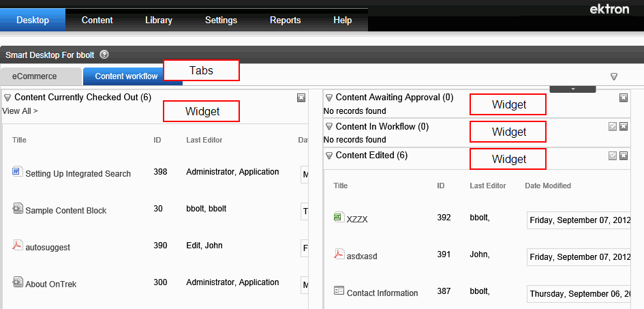Image resolution: width=644 pixels, height=309 pixels.
Task: Maximize the Content Currently Checked Out widget
Action: tap(301, 98)
